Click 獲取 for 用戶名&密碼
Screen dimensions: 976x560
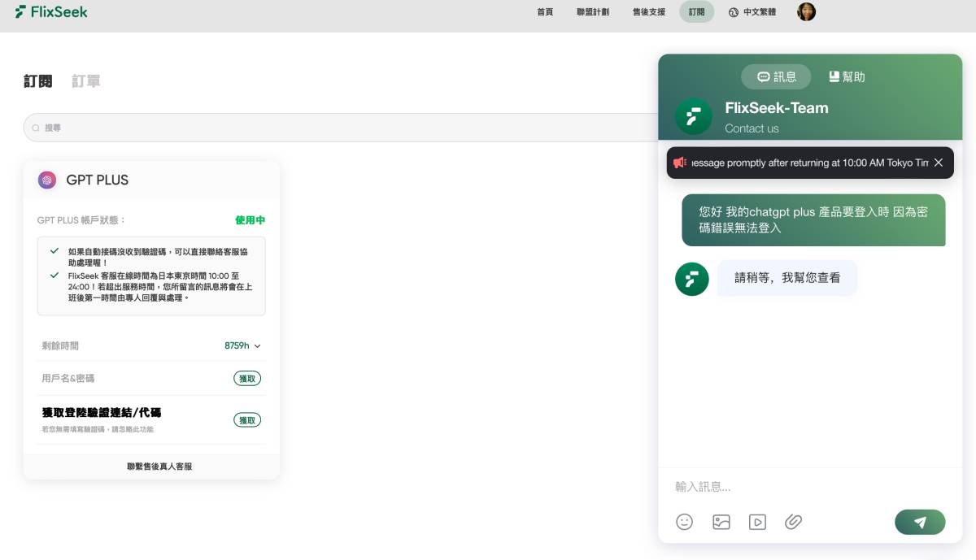click(247, 379)
